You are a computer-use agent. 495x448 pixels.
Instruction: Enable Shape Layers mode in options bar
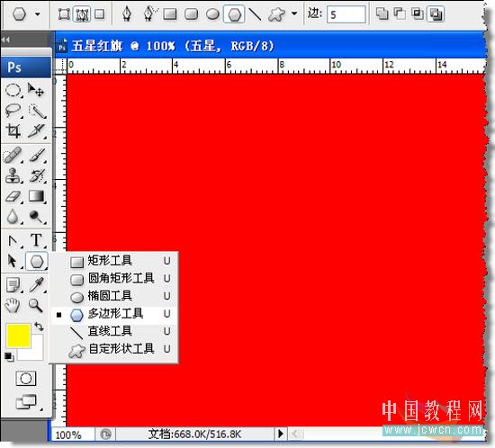(64, 14)
